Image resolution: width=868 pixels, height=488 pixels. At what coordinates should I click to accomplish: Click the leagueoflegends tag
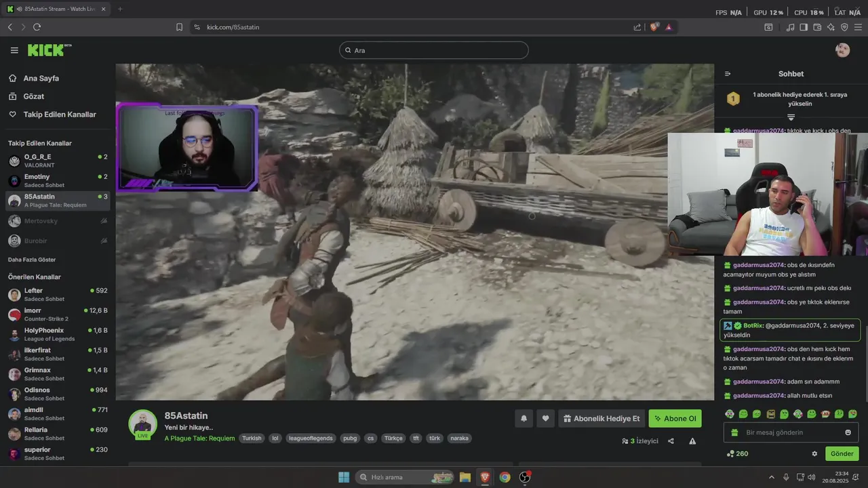(311, 439)
